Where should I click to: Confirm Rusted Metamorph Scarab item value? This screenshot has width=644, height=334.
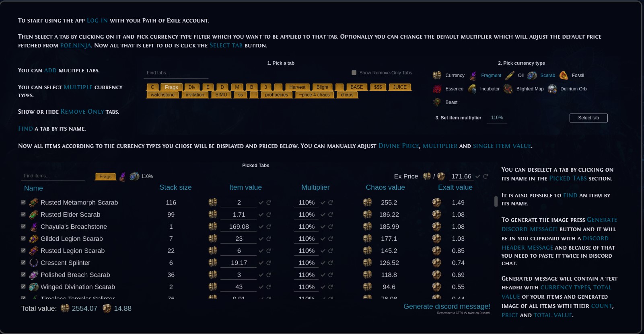(261, 203)
